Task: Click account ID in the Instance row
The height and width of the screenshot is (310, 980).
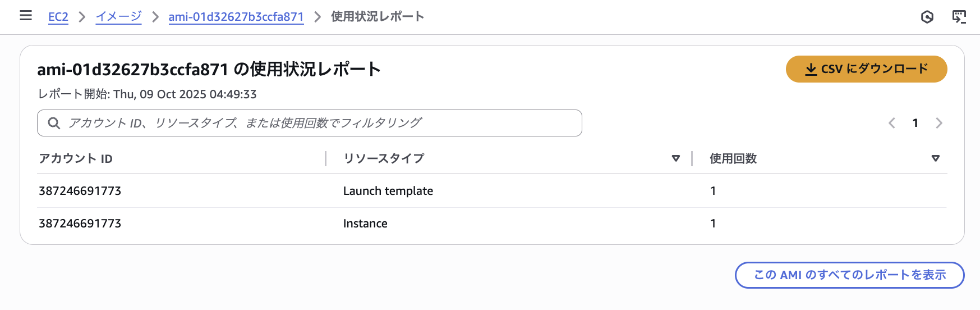Action: pos(80,224)
